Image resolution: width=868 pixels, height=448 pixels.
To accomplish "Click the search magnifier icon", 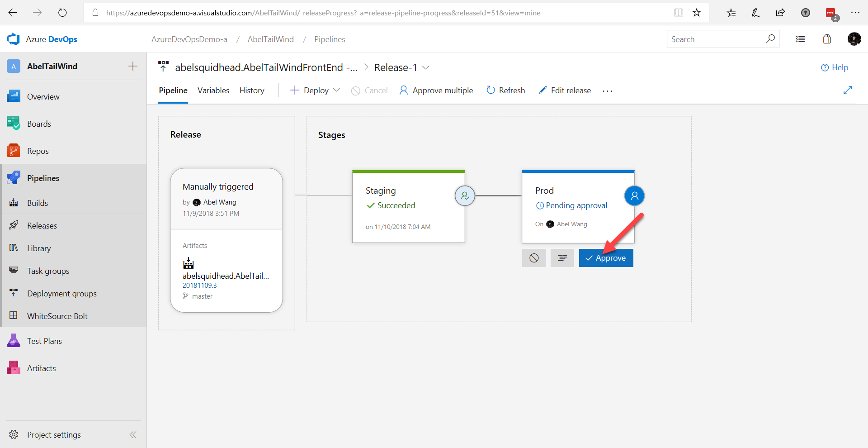I will coord(770,39).
